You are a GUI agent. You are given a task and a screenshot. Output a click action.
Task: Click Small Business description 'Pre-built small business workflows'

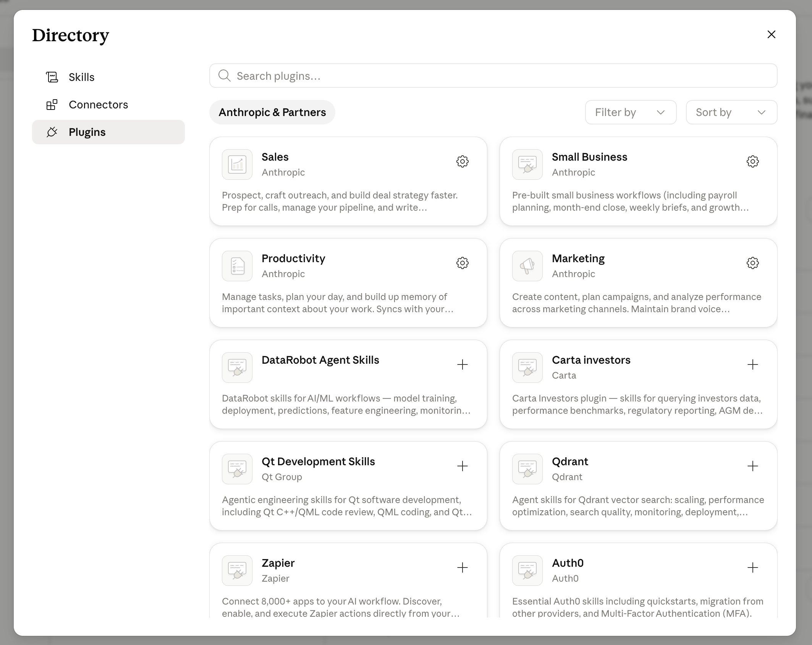pos(631,201)
